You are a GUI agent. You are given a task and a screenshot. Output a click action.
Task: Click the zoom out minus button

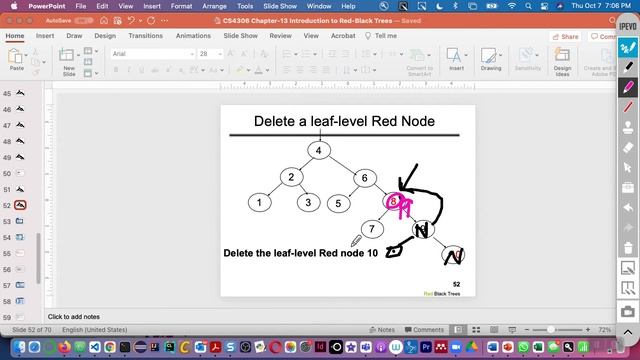pos(527,329)
